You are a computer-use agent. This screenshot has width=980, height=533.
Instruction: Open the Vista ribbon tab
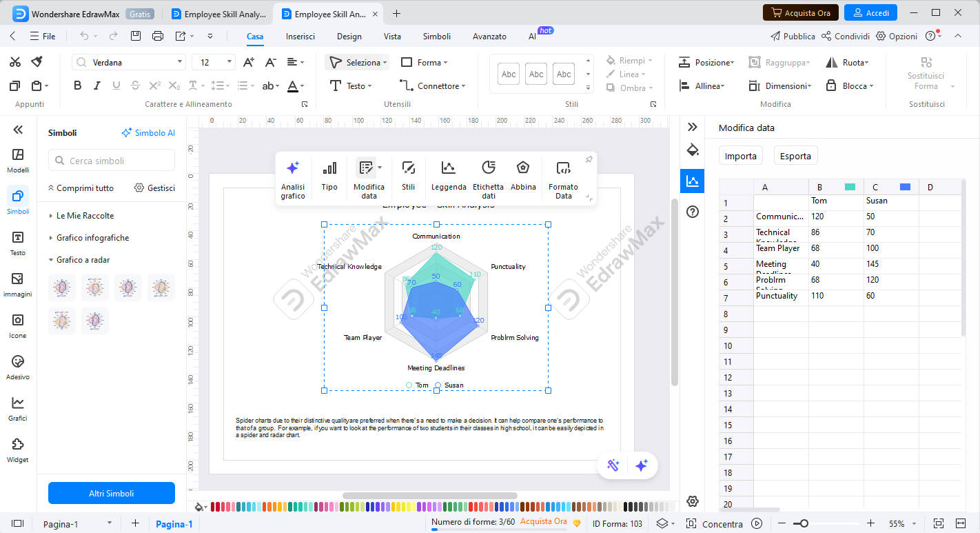392,37
